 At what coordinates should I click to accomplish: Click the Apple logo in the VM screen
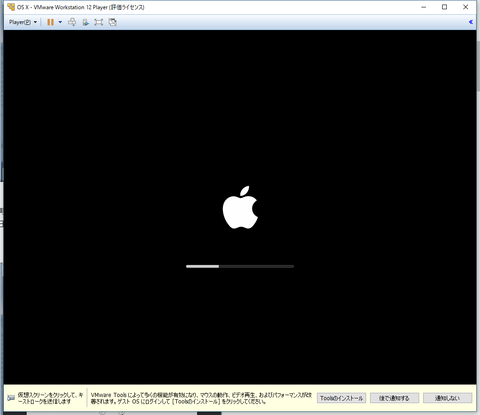coord(240,207)
